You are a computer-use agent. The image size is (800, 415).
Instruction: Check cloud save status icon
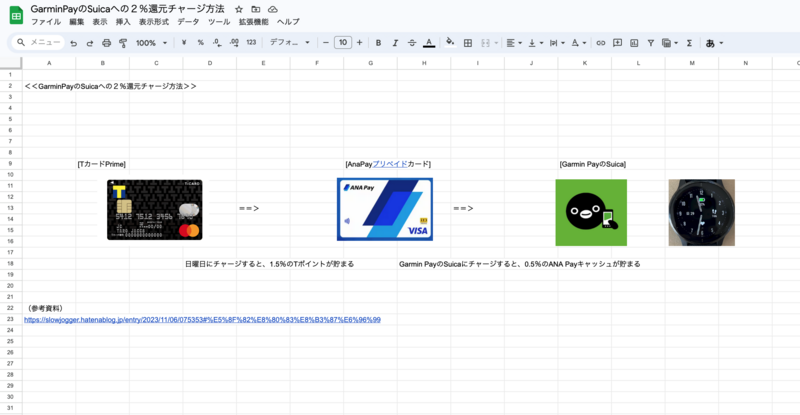[x=273, y=9]
